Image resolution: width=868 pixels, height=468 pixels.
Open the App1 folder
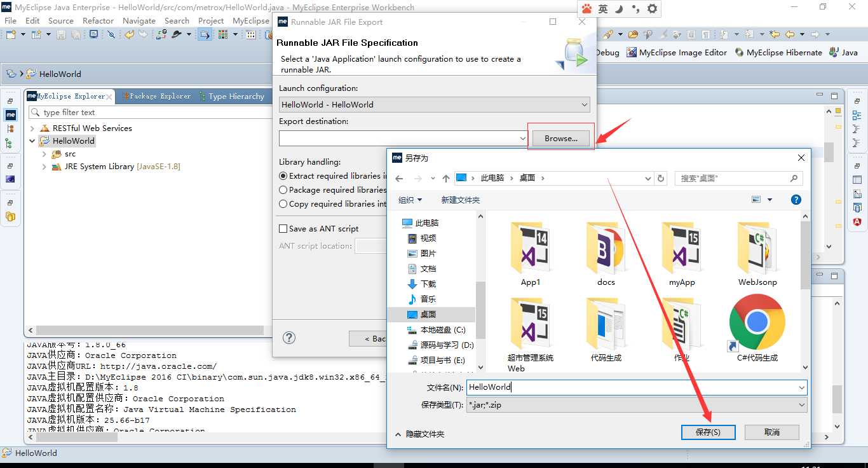click(x=530, y=254)
